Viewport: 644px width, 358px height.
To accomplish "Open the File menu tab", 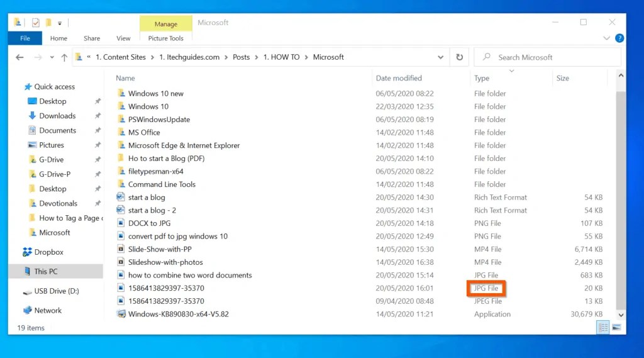I will (25, 38).
